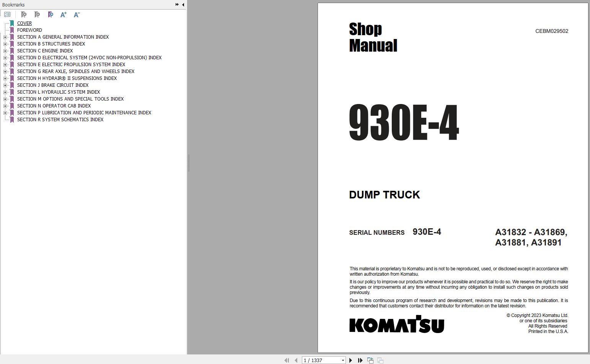590x364 pixels.
Task: Click the Shop Manual title text
Action: click(373, 37)
